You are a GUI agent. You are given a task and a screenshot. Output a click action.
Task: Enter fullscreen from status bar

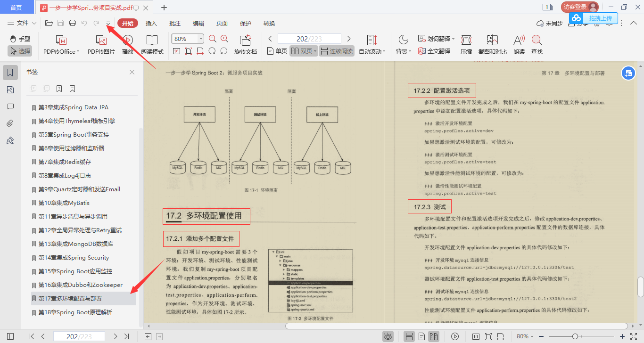coord(634,336)
